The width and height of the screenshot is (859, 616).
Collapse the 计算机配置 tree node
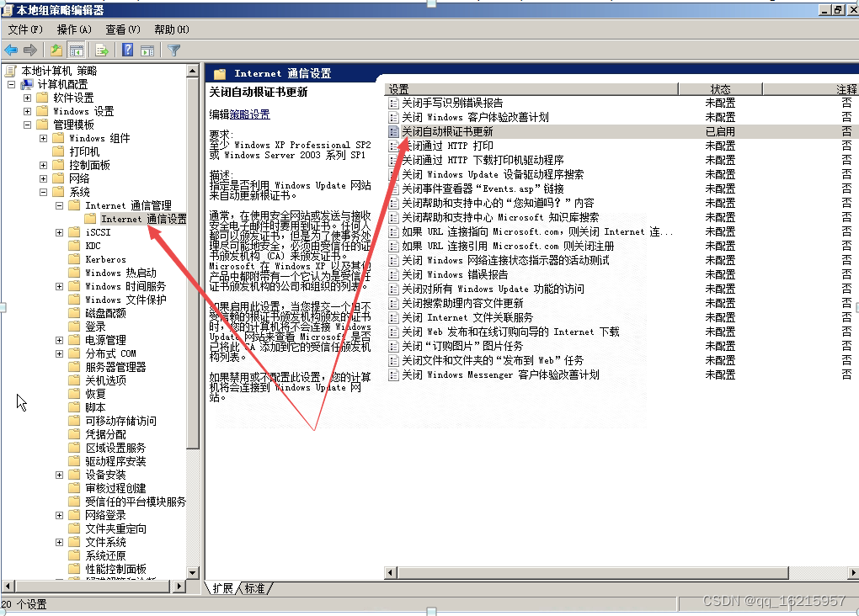tap(11, 84)
